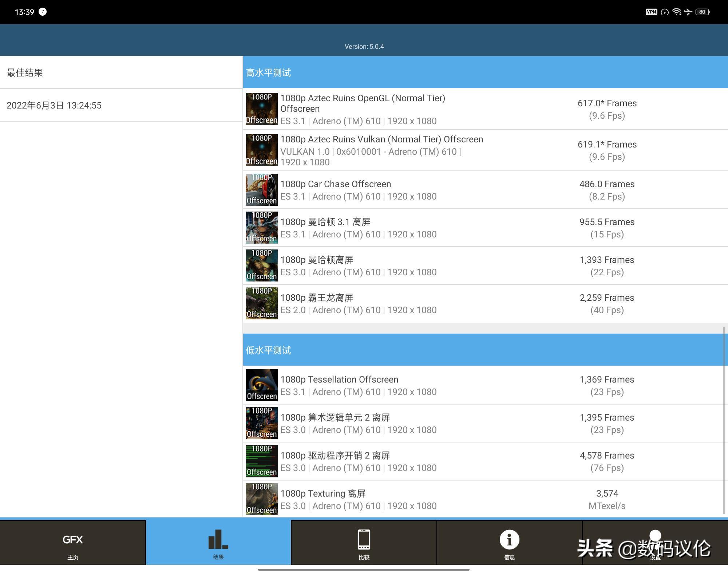Tap Aztec Ruins OpenGL test thumbnail
This screenshot has height=575, width=728.
(x=261, y=109)
